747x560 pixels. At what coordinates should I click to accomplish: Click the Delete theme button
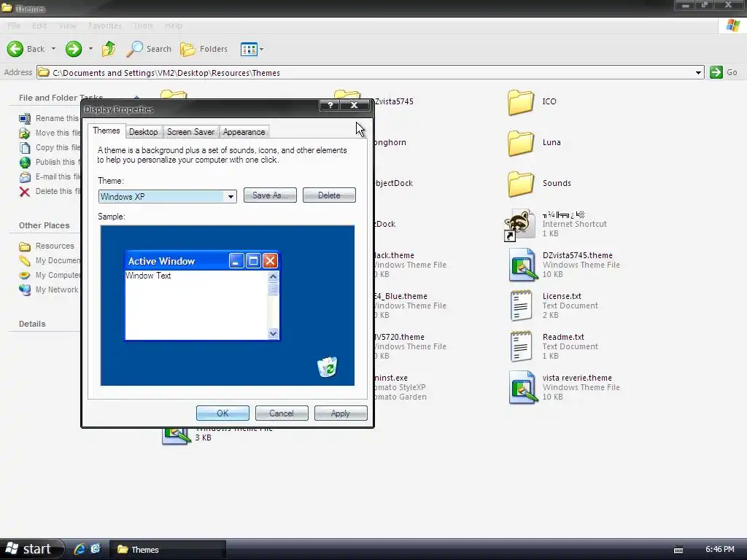point(329,195)
